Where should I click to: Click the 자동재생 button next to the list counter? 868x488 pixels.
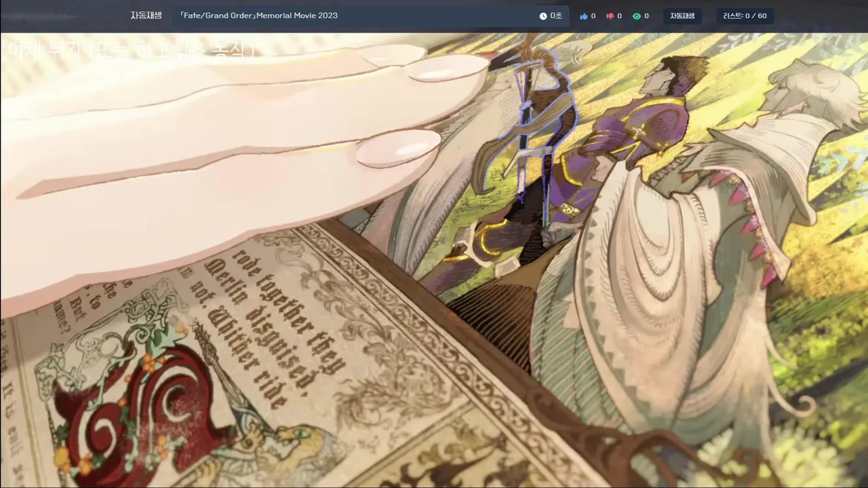(x=682, y=16)
